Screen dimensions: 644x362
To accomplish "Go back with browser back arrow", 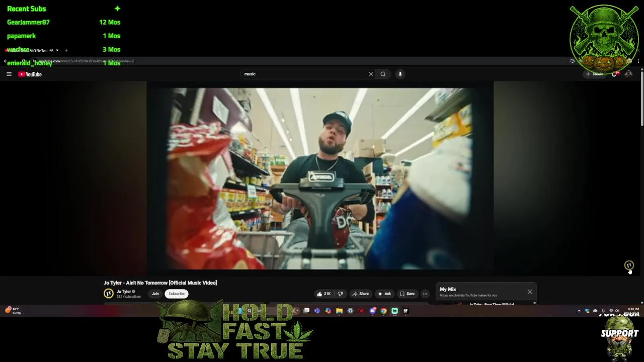I will pyautogui.click(x=6, y=61).
